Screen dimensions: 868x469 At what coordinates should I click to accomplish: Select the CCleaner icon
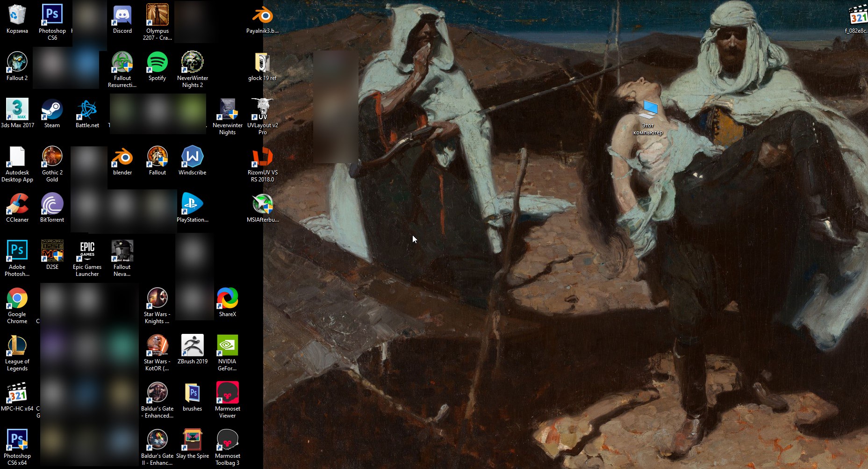(x=17, y=204)
